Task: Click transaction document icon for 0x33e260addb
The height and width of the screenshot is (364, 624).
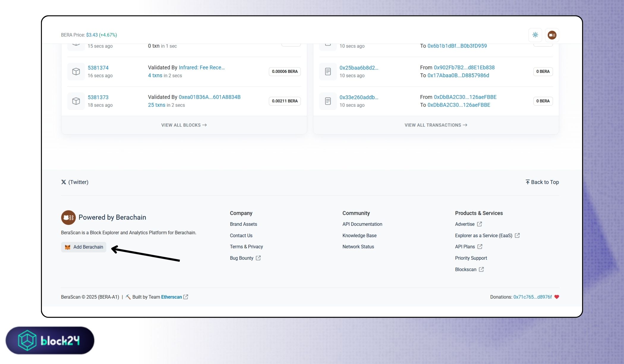Action: coord(328,101)
